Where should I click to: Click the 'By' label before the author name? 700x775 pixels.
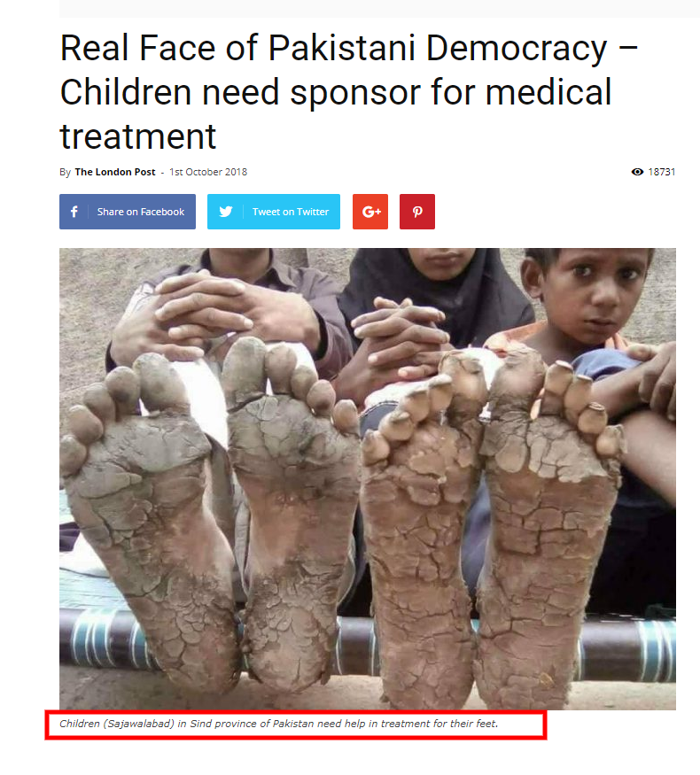point(66,173)
